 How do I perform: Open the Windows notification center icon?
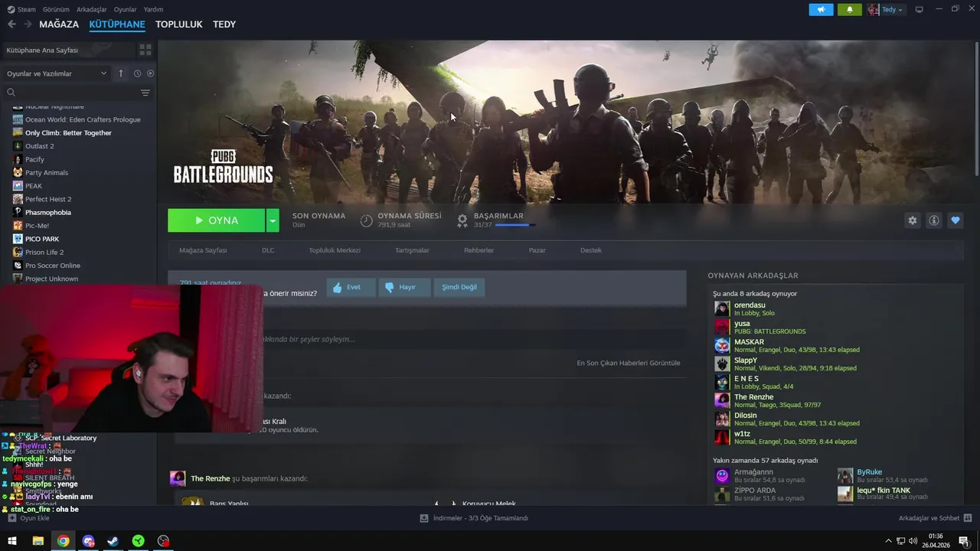(964, 541)
